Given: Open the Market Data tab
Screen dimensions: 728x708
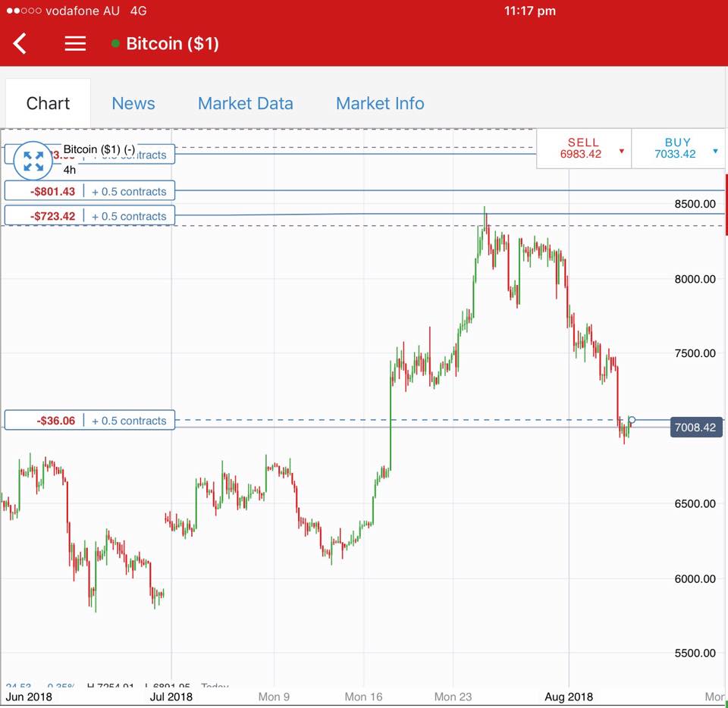Looking at the screenshot, I should (246, 103).
